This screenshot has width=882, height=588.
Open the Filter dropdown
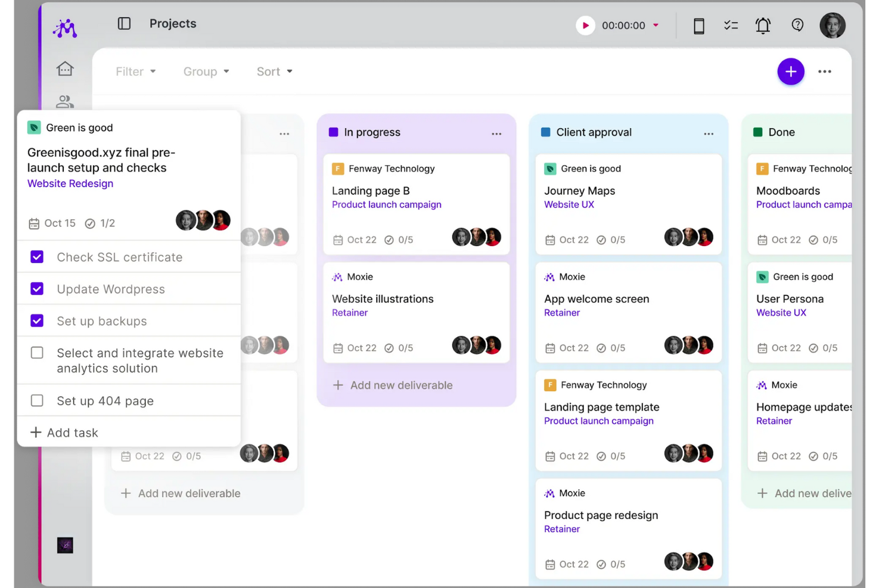[136, 71]
